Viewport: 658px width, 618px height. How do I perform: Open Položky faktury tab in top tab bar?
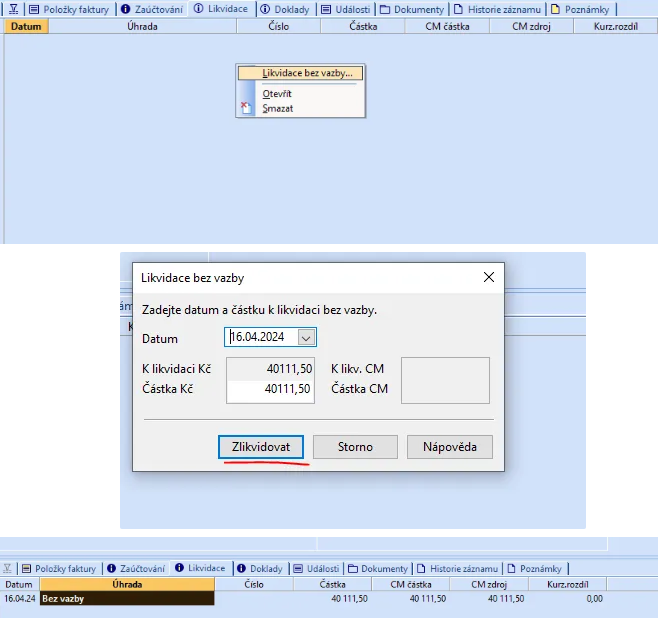[69, 9]
